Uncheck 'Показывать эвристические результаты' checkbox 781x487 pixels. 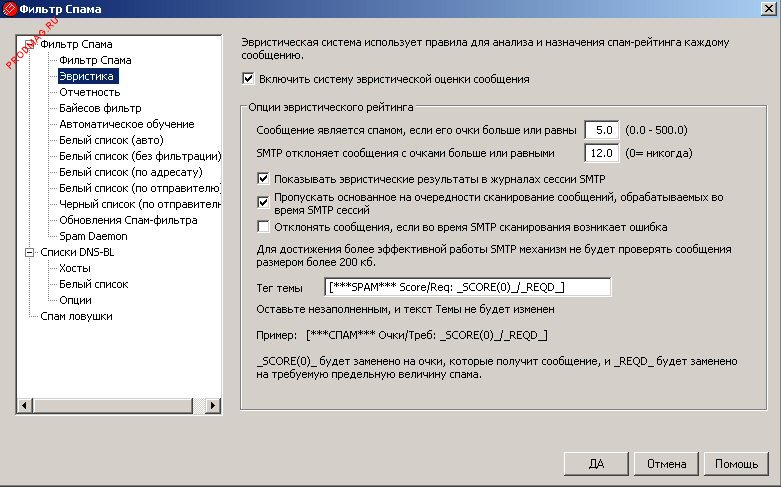[263, 178]
